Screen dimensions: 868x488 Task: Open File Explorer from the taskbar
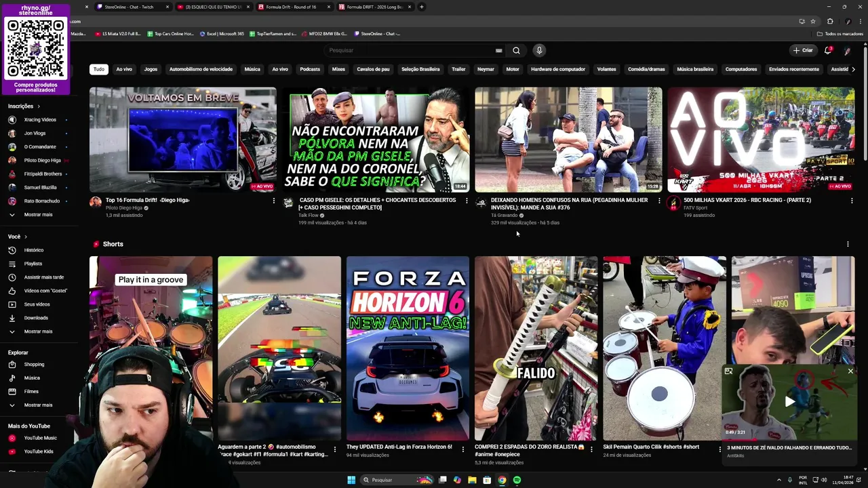472,480
